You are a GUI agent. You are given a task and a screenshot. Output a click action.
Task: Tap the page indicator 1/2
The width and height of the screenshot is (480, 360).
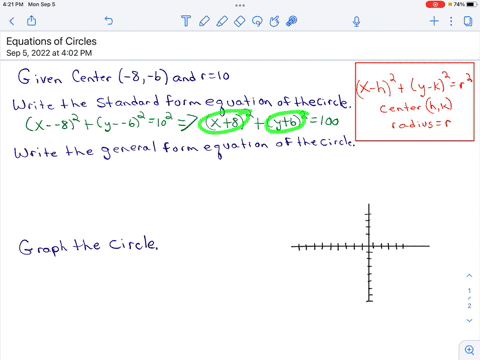click(x=469, y=298)
